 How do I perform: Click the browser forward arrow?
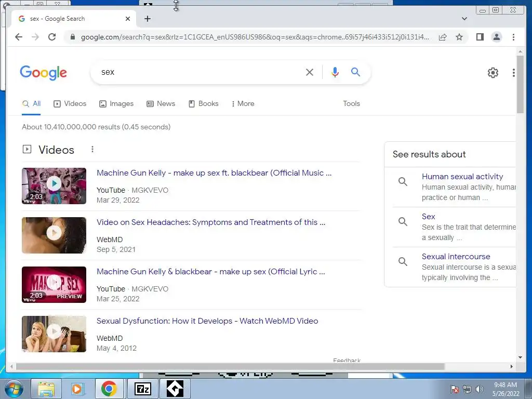coord(35,37)
